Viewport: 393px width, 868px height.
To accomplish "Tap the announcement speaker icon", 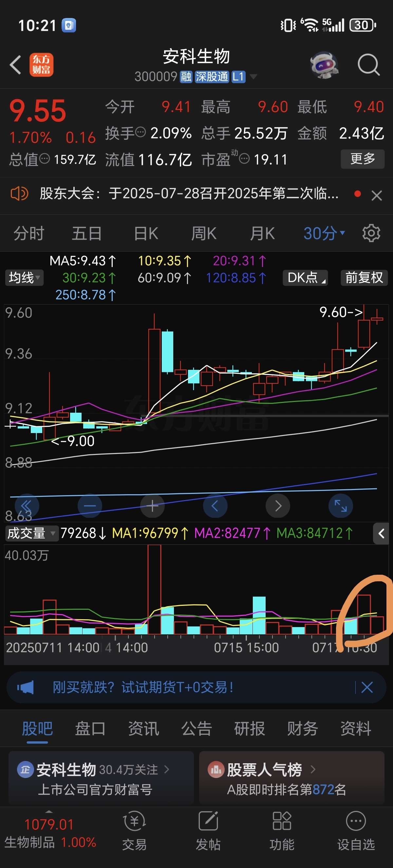I will pos(19,194).
